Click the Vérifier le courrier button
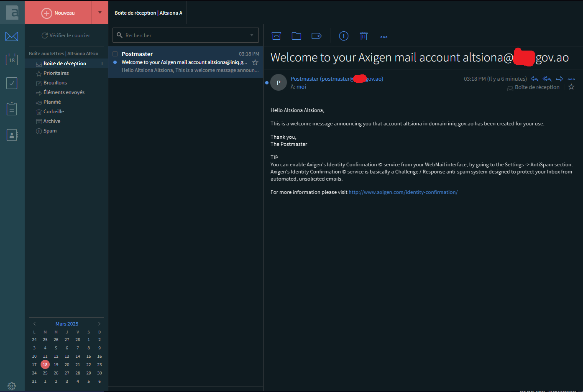Screen dimensions: 583x392 coord(66,36)
